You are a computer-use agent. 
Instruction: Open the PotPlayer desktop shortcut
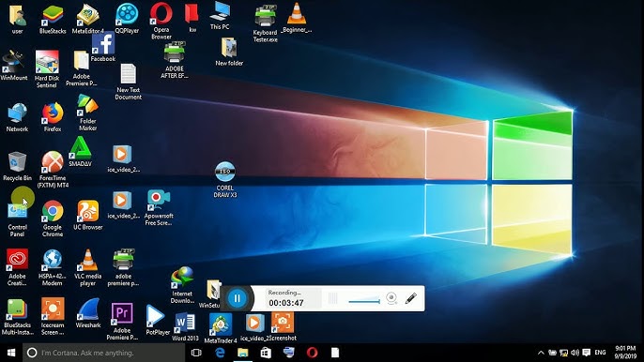[x=158, y=320]
